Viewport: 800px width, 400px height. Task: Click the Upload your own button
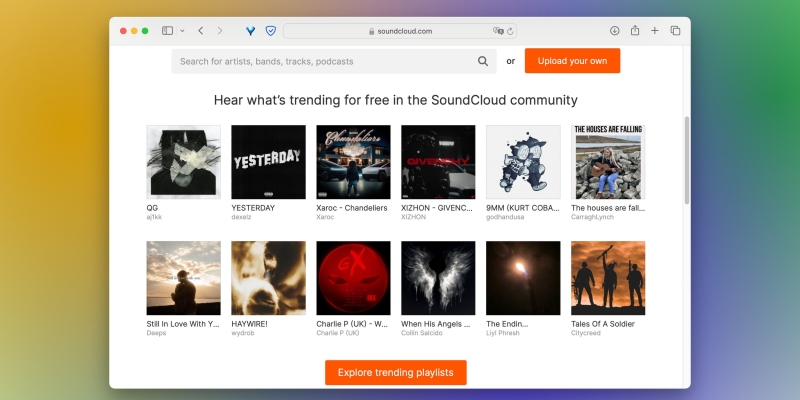pos(572,61)
